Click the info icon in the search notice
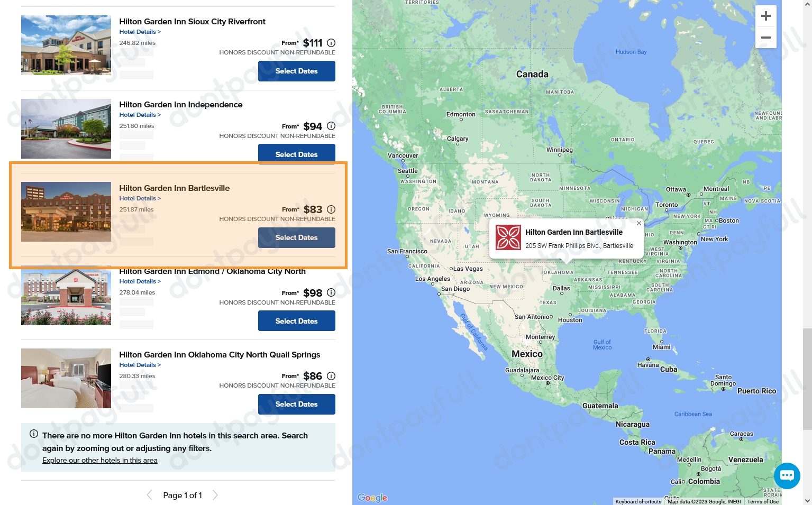Image resolution: width=812 pixels, height=505 pixels. click(x=34, y=434)
